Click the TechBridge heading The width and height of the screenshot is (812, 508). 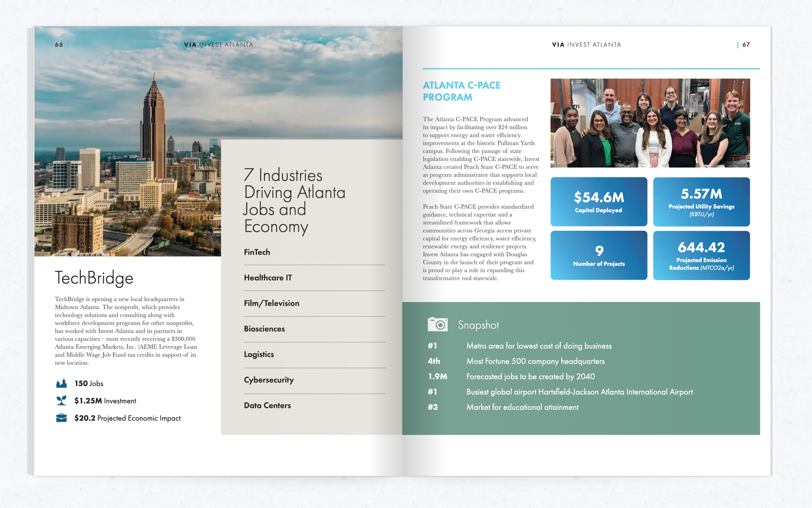94,278
